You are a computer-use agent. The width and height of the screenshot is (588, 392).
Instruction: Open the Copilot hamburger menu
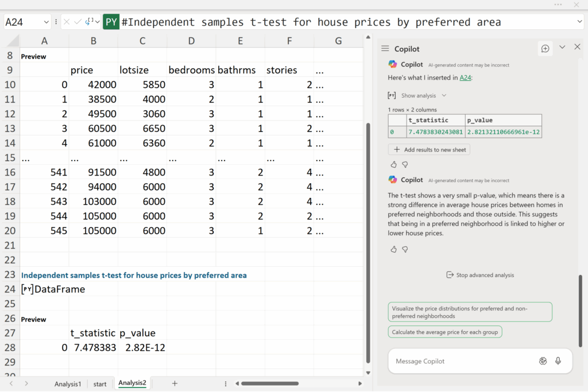pos(385,49)
